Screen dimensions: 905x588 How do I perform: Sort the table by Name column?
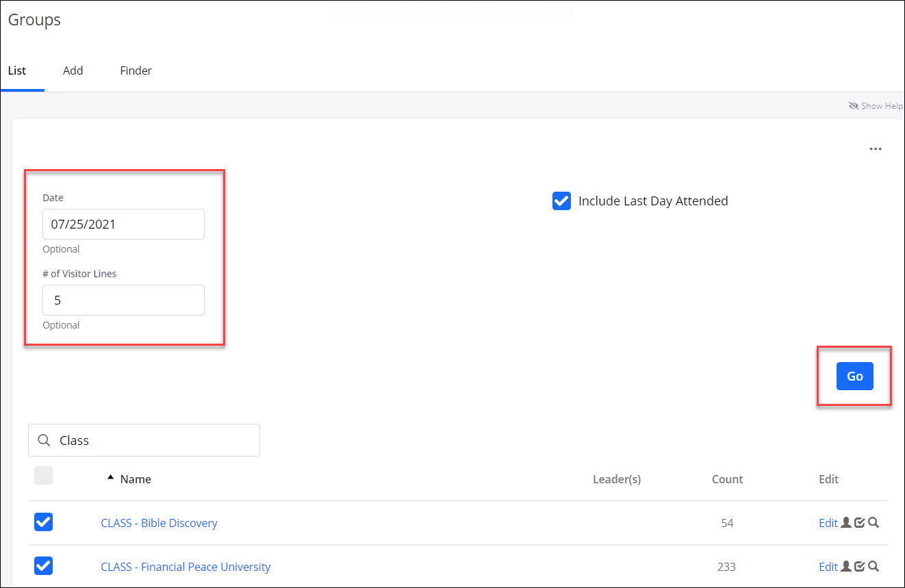click(135, 479)
